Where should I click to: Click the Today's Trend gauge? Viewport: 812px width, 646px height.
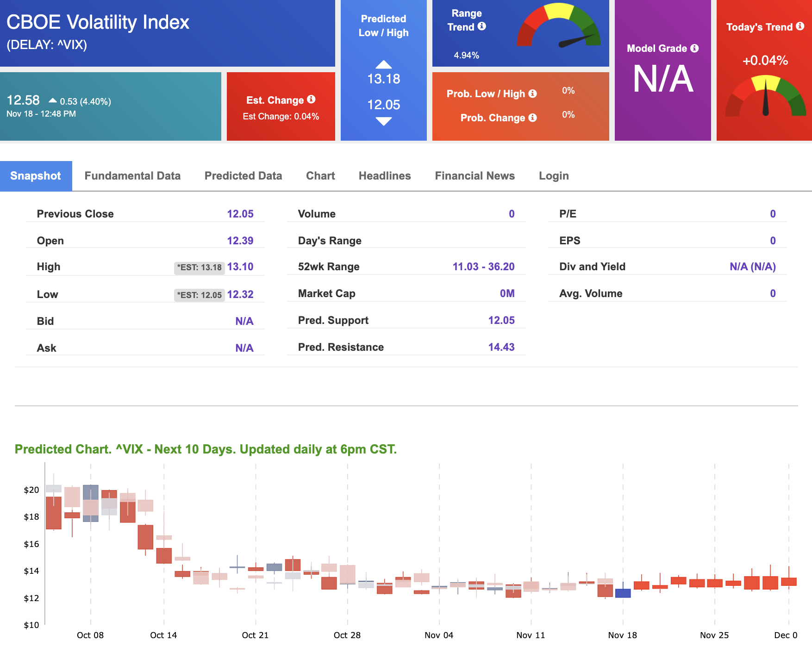[x=766, y=96]
